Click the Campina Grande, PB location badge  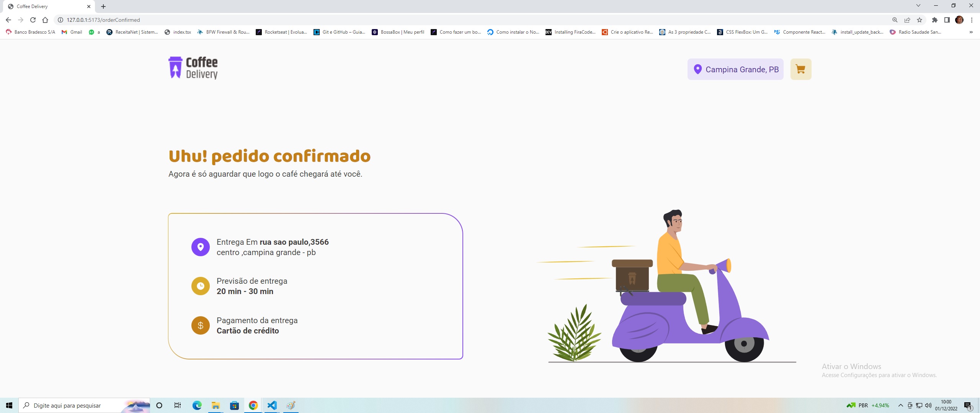coord(735,69)
